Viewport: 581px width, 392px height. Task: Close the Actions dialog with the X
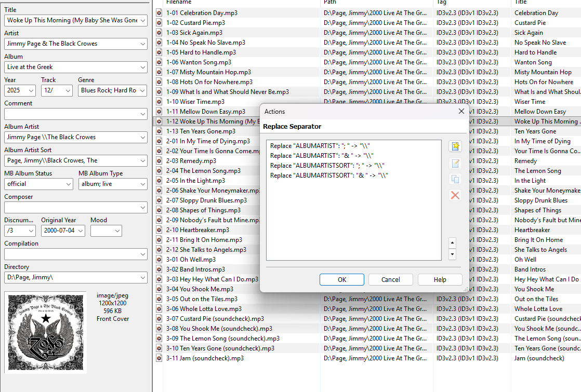pos(461,111)
